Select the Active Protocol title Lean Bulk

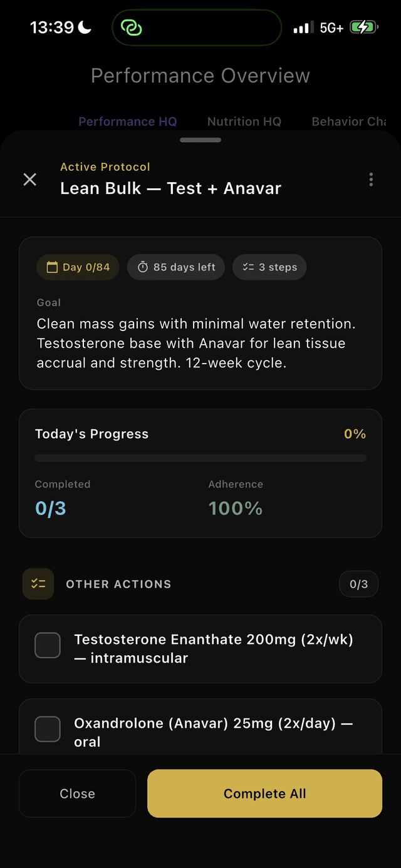pos(170,188)
